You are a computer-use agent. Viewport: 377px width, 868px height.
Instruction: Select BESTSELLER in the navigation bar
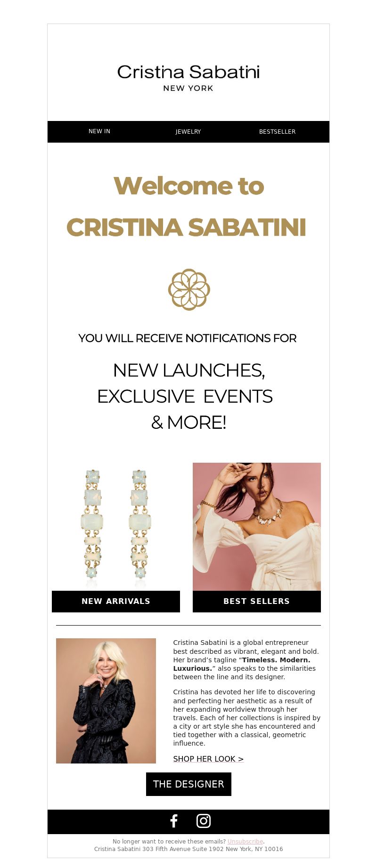(x=278, y=132)
